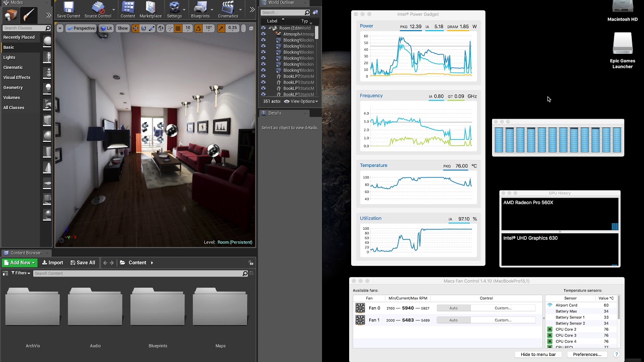Open the viewport options dropdown arrow
The width and height of the screenshot is (644, 362).
point(60,28)
